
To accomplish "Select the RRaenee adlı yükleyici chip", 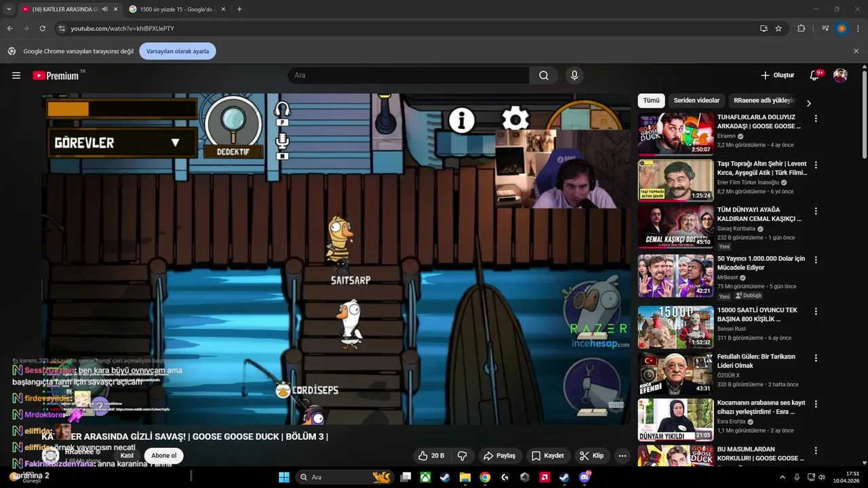I will pyautogui.click(x=764, y=100).
